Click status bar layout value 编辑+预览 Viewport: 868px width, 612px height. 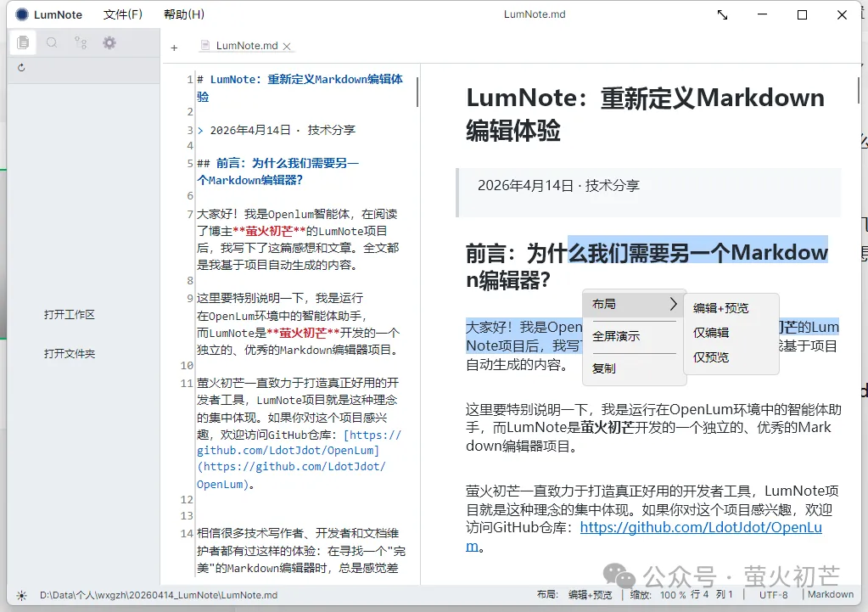tap(590, 595)
